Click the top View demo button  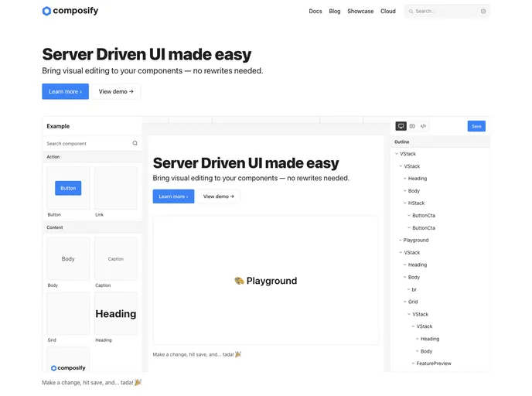point(116,91)
